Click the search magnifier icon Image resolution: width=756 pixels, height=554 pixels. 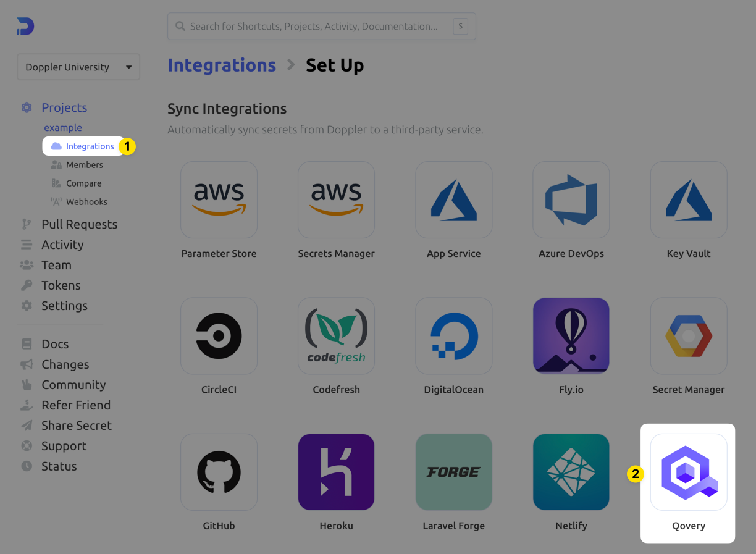pos(180,27)
